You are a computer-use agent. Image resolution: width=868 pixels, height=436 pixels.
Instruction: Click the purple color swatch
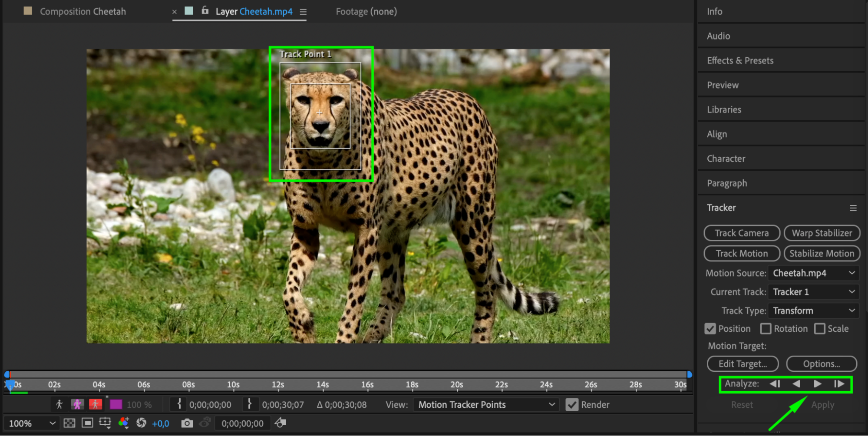click(116, 405)
